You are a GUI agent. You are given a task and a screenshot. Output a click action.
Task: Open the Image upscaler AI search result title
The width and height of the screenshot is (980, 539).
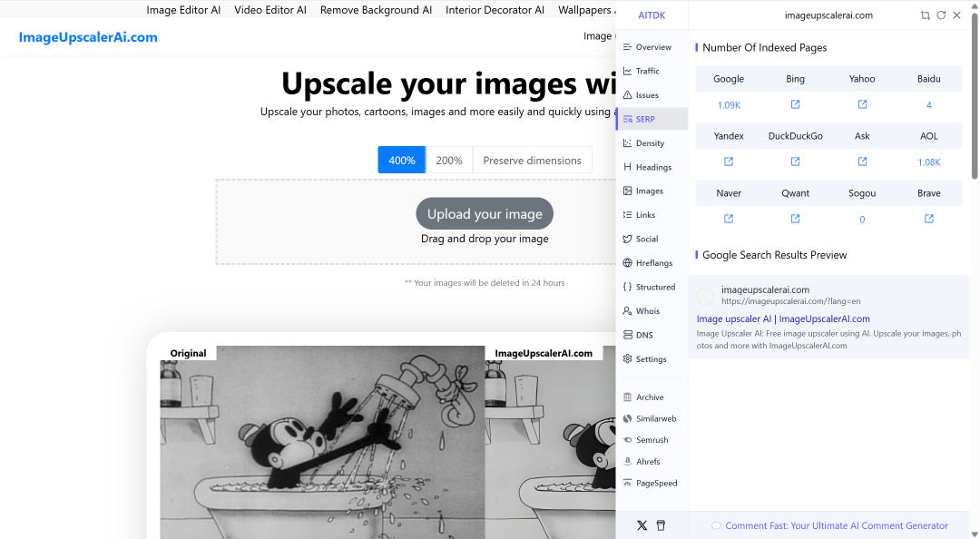coord(783,318)
